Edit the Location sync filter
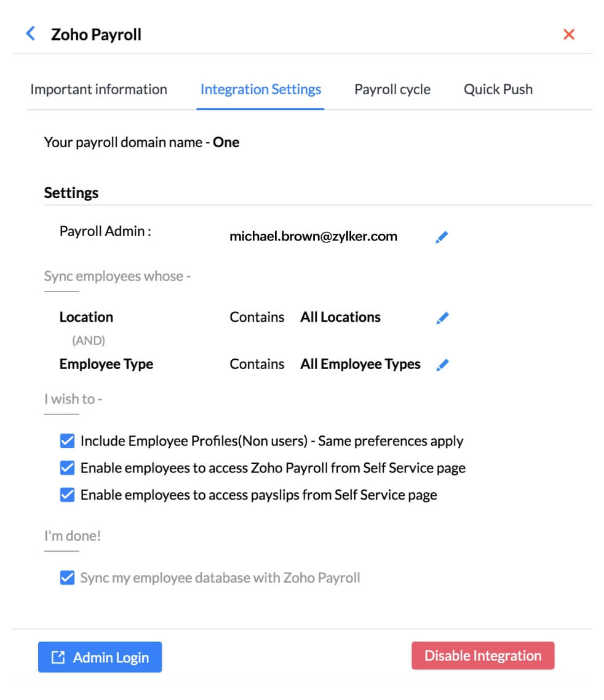The height and width of the screenshot is (700, 604). pos(442,318)
